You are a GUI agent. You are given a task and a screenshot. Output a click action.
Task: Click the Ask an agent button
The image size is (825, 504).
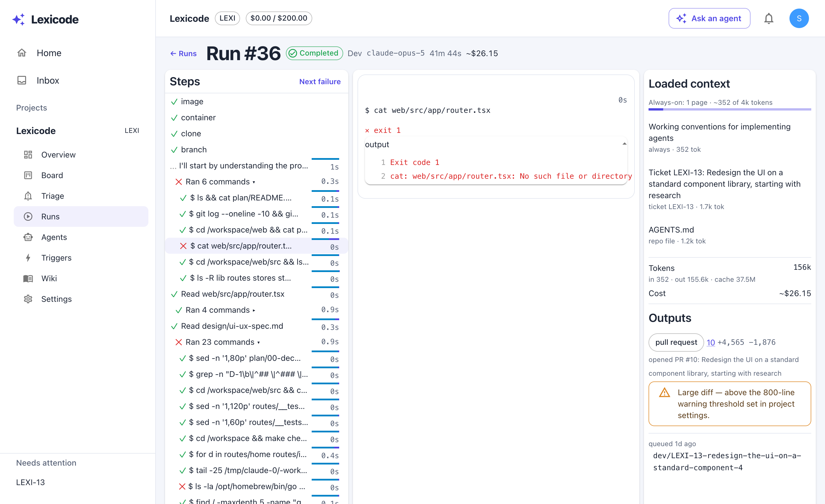tap(709, 18)
